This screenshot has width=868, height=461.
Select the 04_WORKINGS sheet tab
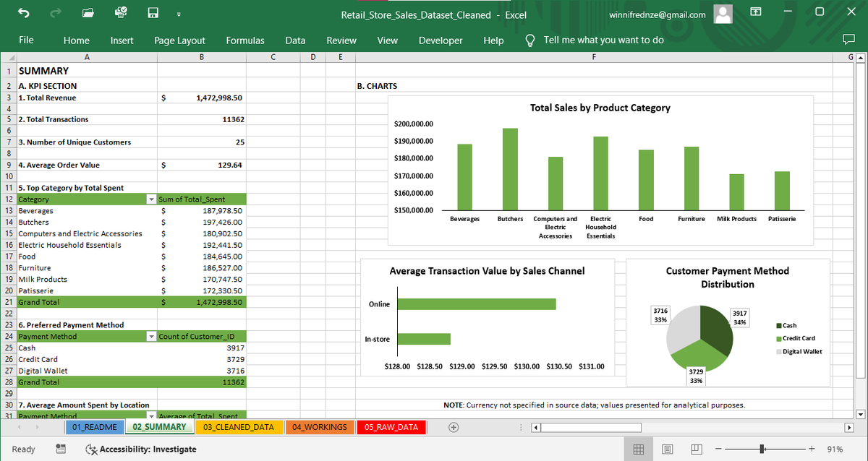tap(319, 427)
